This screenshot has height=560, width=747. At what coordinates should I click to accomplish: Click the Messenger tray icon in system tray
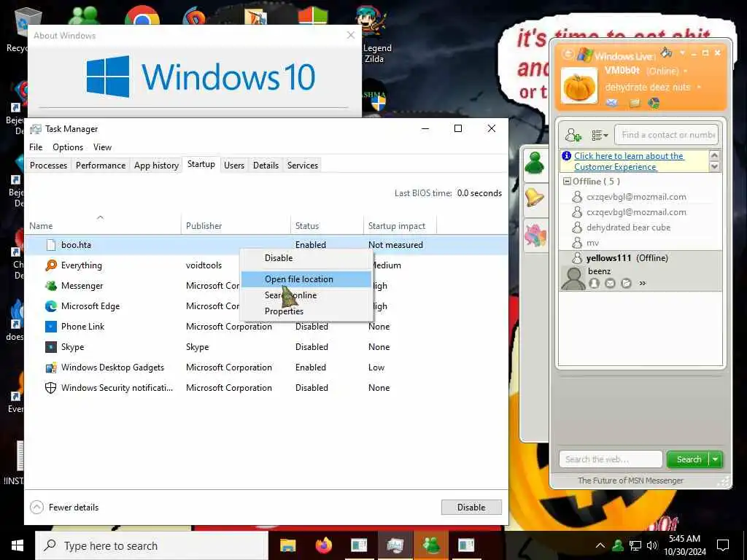click(x=618, y=545)
